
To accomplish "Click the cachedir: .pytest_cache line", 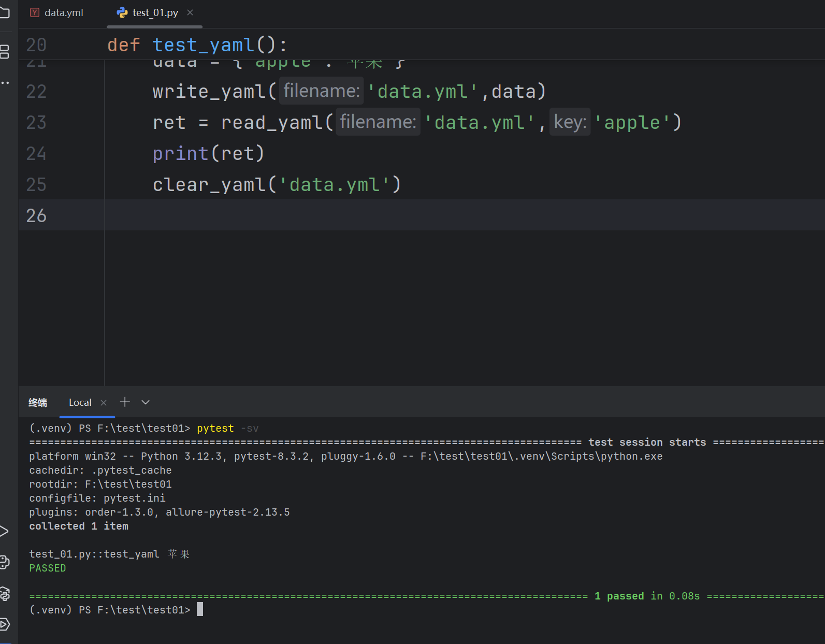I will coord(100,470).
